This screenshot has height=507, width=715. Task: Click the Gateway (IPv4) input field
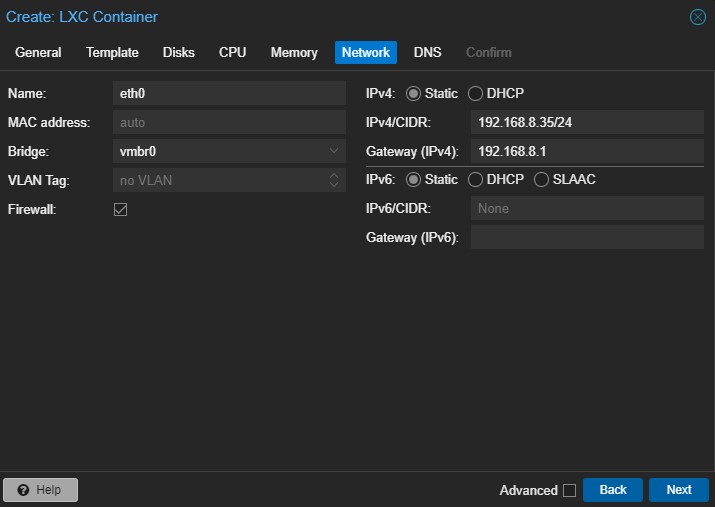pos(586,152)
